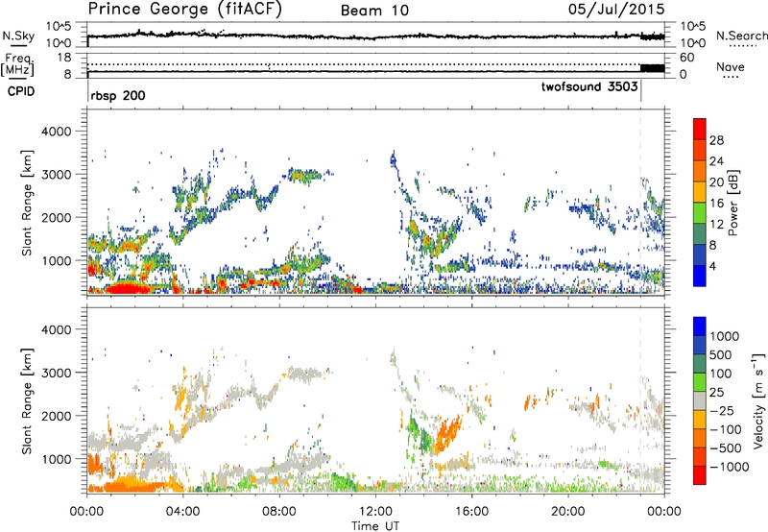This screenshot has width=768, height=532.
Task: Click the blue bottom of the Power color bar
Action: [700, 276]
